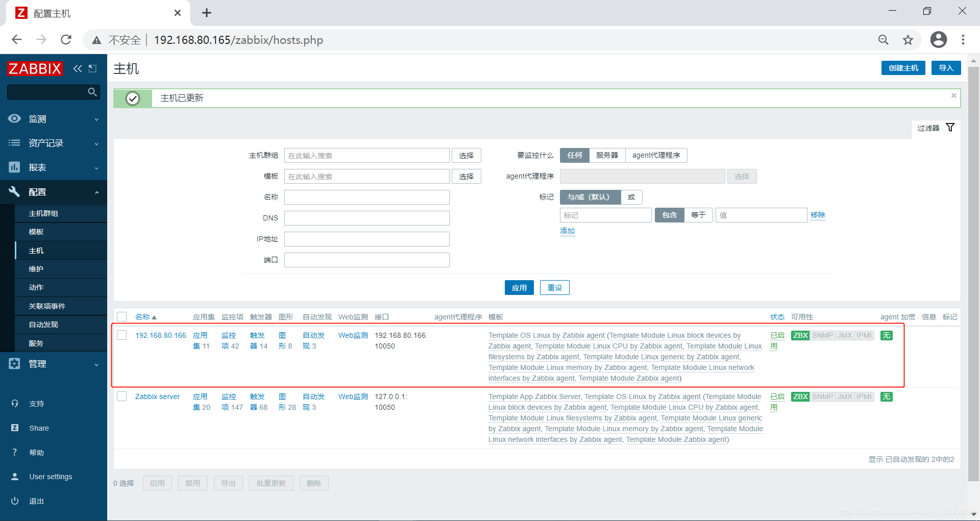This screenshot has width=980, height=521.
Task: Select 与/或 (默认) tag mode
Action: click(x=591, y=197)
